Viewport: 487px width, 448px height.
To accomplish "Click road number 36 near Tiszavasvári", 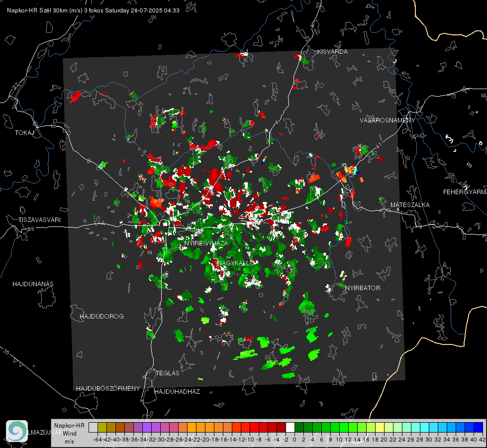I will point(31,229).
